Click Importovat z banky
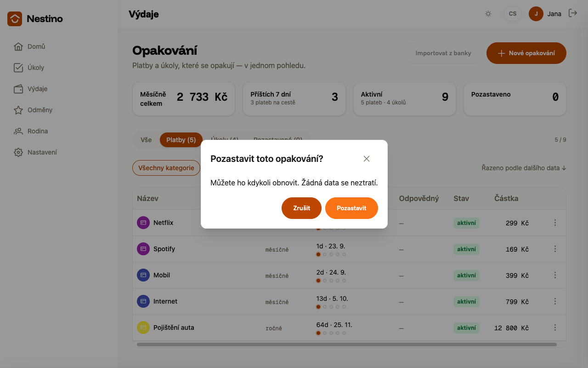This screenshot has width=588, height=368. [x=443, y=53]
